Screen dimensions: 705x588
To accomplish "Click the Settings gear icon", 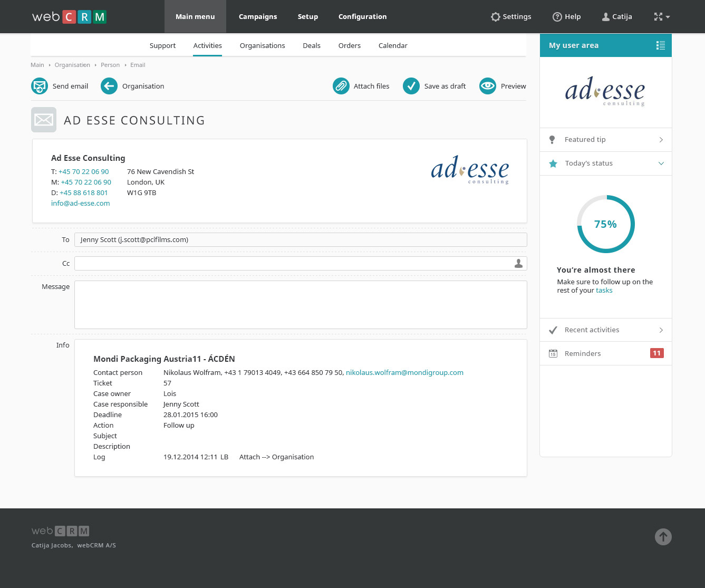I will pos(495,17).
